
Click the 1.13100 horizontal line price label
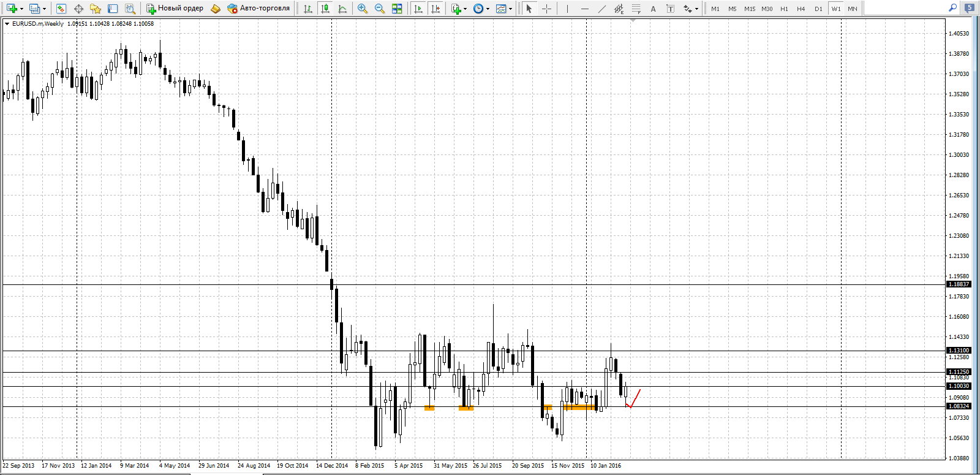(959, 351)
